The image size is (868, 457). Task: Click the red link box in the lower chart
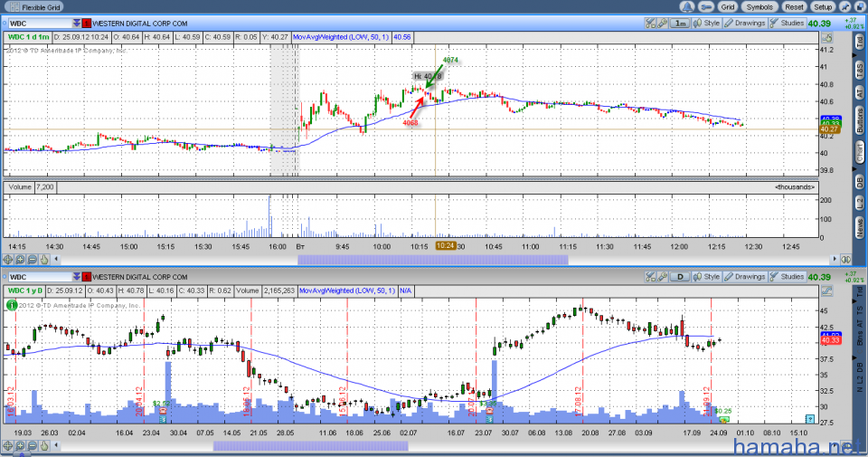(x=87, y=276)
